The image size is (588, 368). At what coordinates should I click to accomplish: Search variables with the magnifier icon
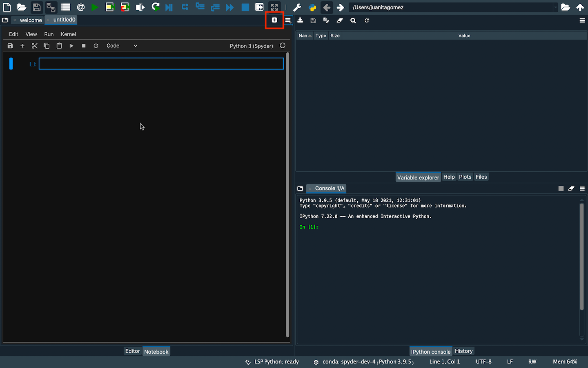click(x=353, y=20)
